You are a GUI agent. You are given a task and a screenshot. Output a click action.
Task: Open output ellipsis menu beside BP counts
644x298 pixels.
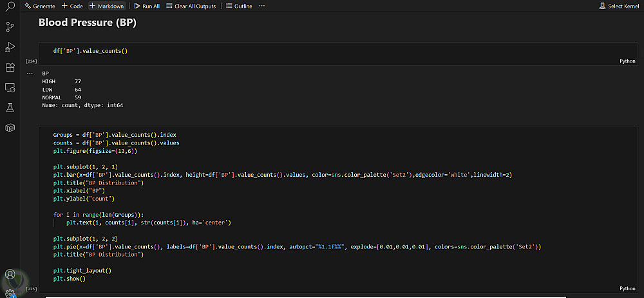pyautogui.click(x=30, y=74)
